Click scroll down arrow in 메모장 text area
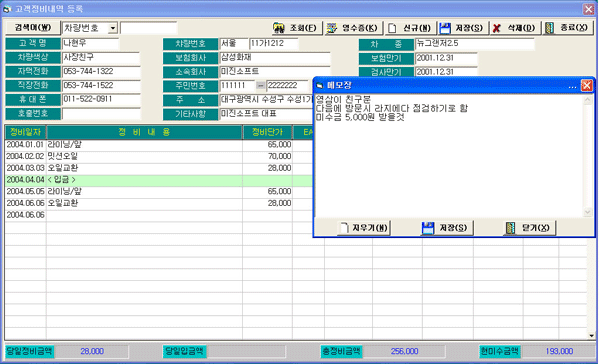 click(x=587, y=212)
